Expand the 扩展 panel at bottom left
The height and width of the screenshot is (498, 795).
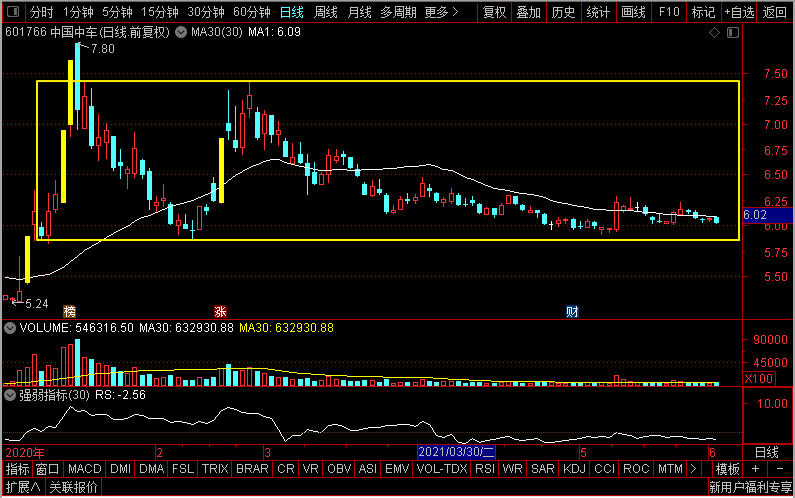(x=21, y=488)
